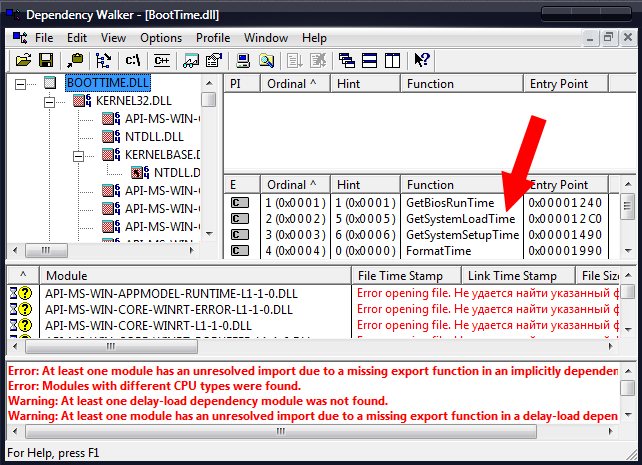Open the Options menu
Image resolution: width=642 pixels, height=465 pixels.
161,38
